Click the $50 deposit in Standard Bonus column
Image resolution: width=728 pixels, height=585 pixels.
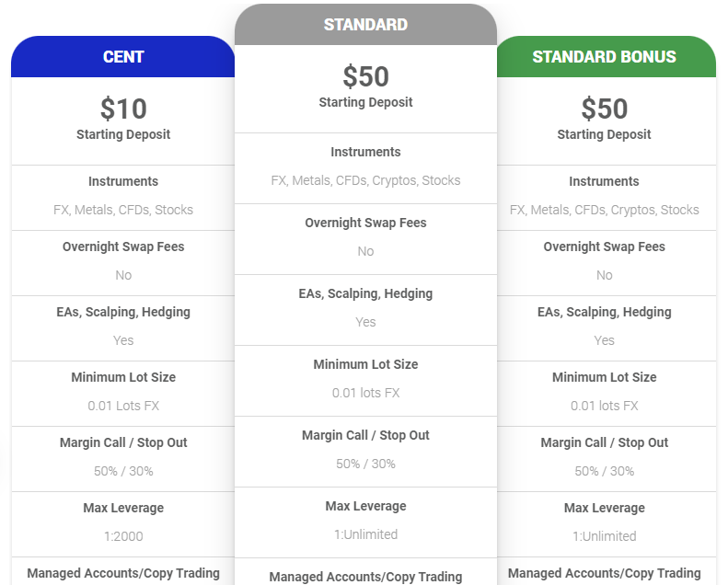[604, 109]
